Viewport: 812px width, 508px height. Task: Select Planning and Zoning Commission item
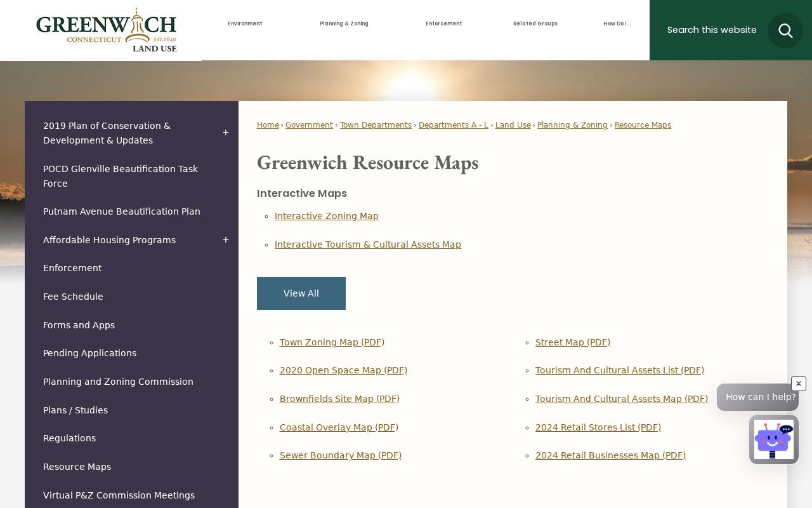tap(131, 382)
